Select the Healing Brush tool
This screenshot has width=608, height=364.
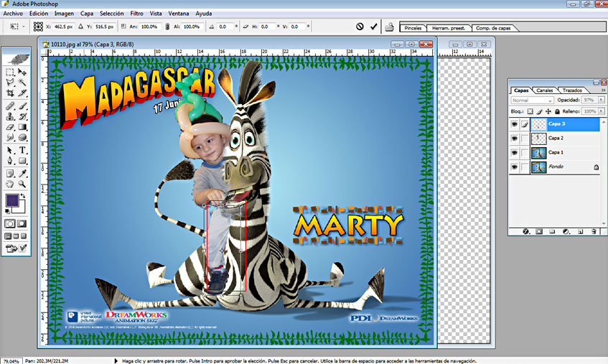pos(10,106)
